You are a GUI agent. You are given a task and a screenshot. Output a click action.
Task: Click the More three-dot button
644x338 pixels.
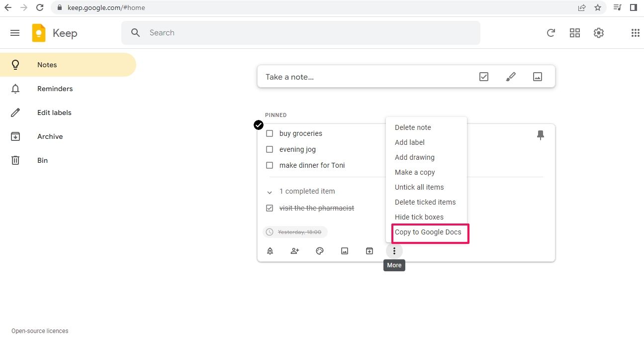click(x=394, y=251)
